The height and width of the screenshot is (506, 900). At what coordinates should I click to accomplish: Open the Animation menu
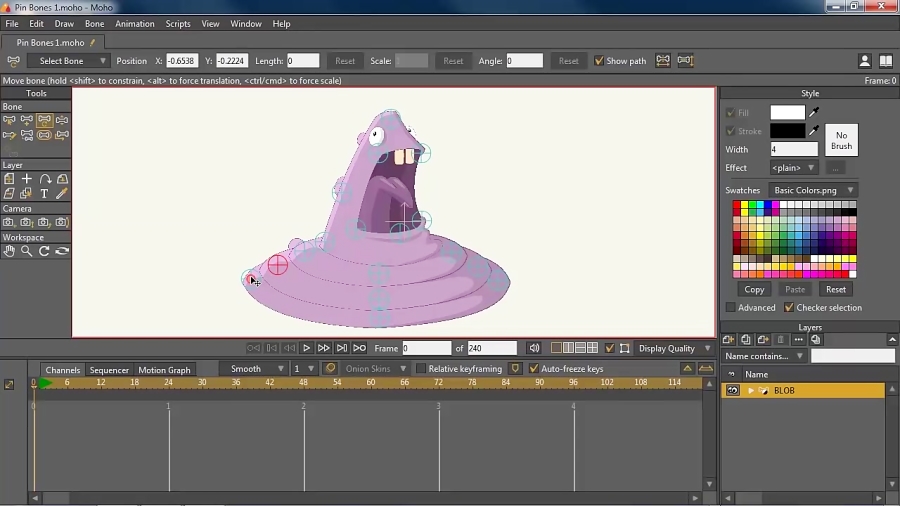click(134, 24)
